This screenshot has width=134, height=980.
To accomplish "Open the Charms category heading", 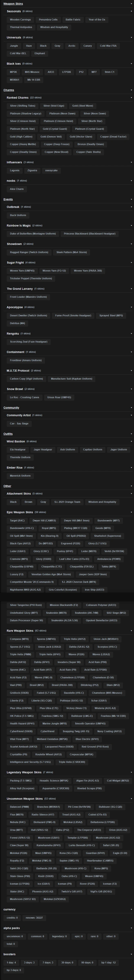I will click(x=9, y=90).
